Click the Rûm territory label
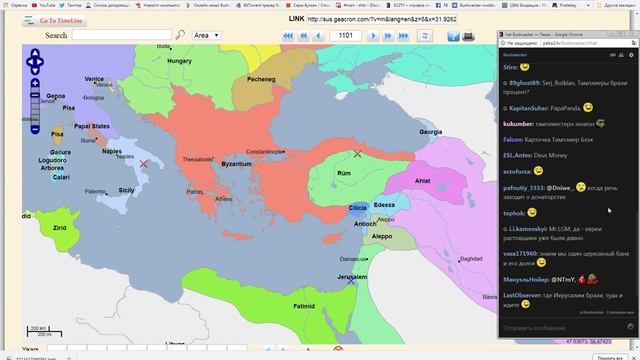Screen dimensions: 640x360 click(x=344, y=173)
